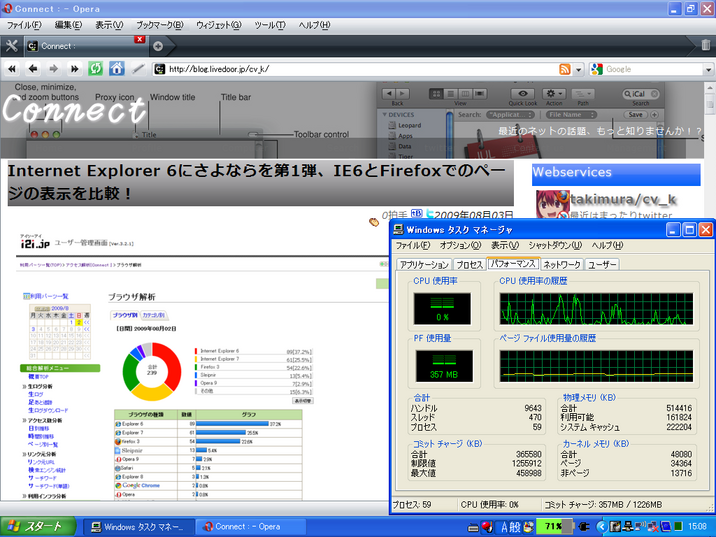Open Opera ブックマーク(B) menu

(x=160, y=25)
